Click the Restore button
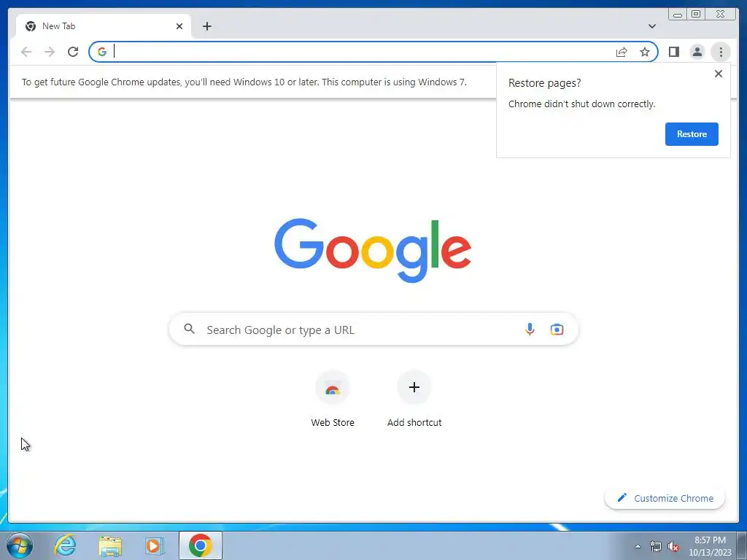Viewport: 747px width, 560px height. (692, 134)
